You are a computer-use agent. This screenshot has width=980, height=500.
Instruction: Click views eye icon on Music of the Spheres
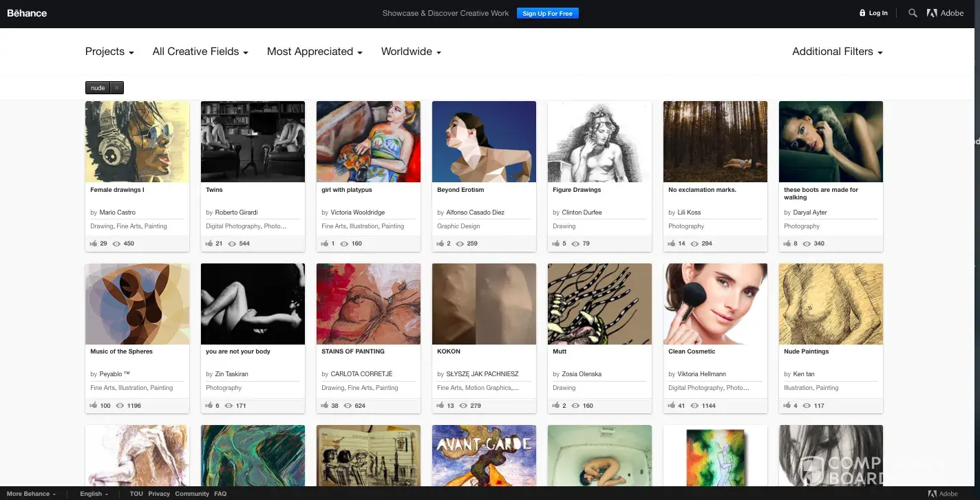(120, 406)
